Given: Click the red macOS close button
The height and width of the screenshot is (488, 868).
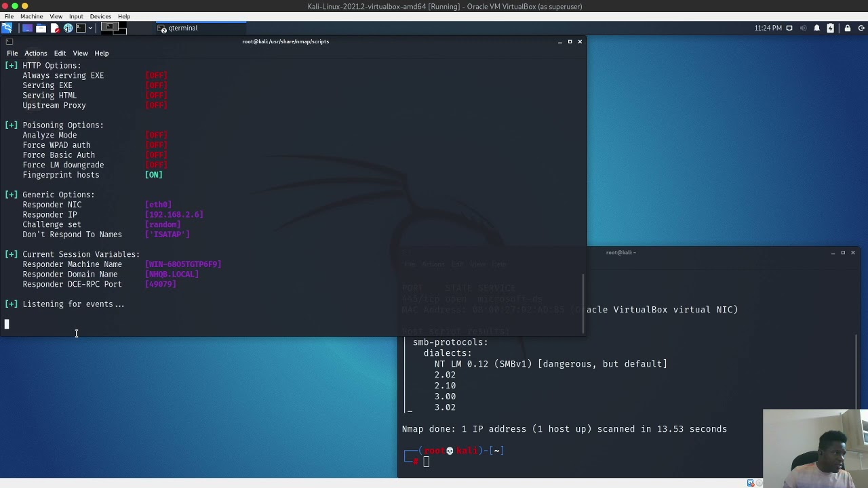Looking at the screenshot, I should [x=5, y=6].
